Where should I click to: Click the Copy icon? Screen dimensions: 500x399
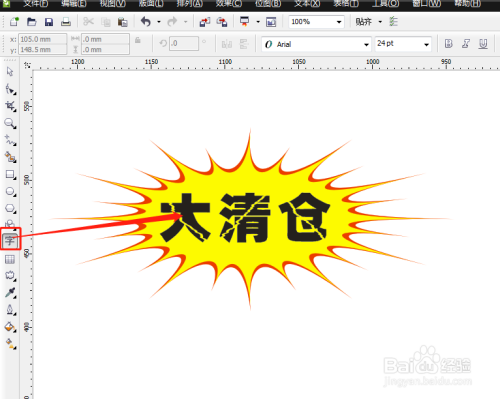tap(106, 22)
